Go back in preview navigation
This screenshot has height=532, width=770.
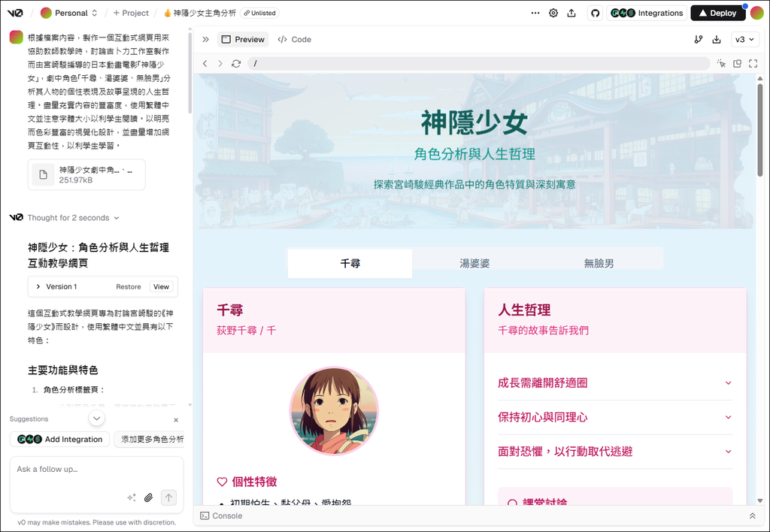pos(205,63)
